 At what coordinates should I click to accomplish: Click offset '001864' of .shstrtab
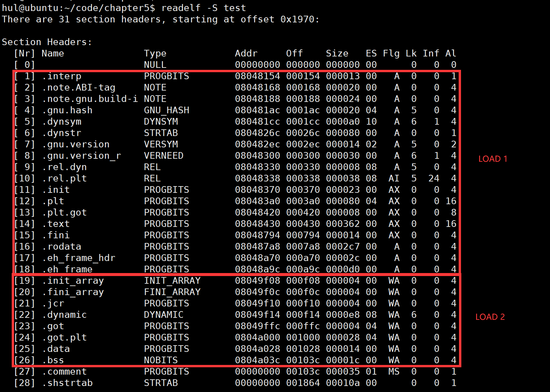click(303, 383)
